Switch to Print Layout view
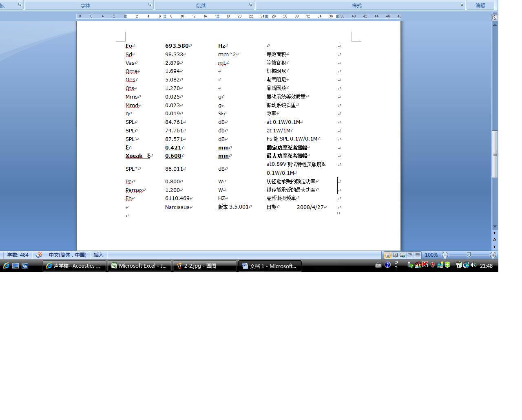Viewport: 522px width, 420px height. (x=388, y=255)
